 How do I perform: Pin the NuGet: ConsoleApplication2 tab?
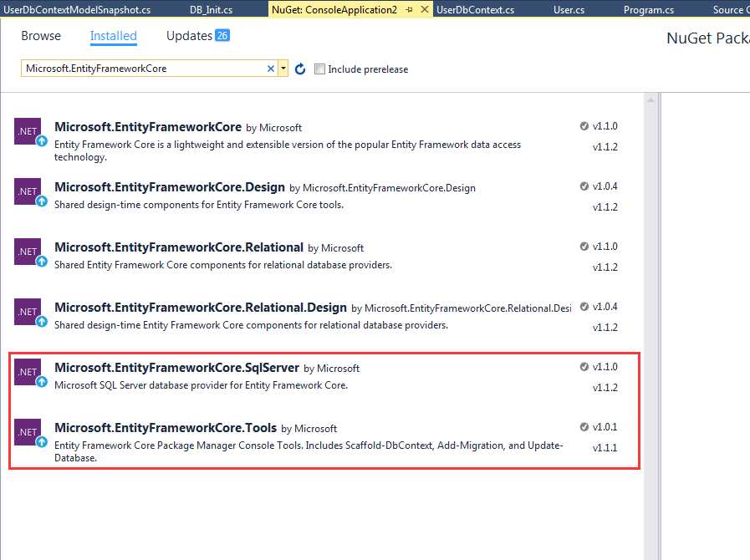pyautogui.click(x=409, y=9)
